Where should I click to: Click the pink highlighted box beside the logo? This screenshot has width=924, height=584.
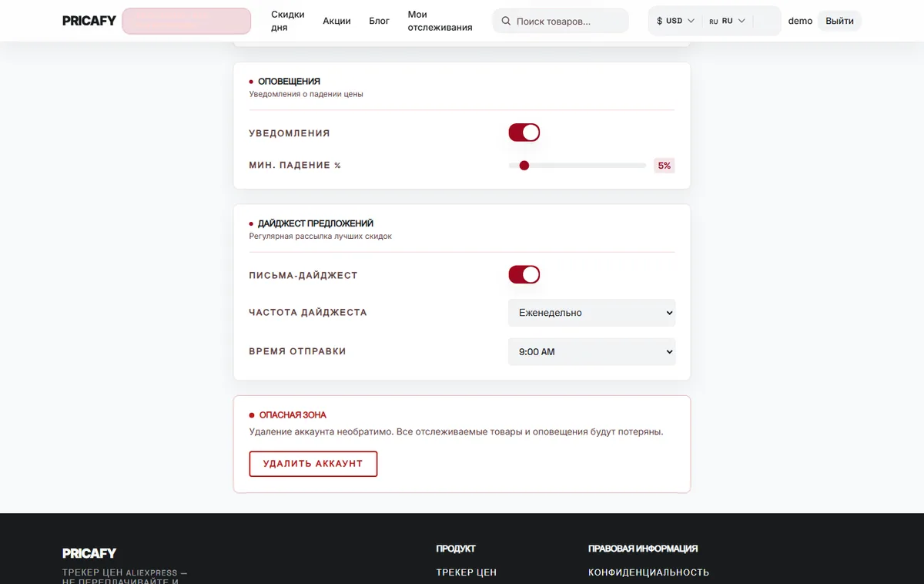(186, 21)
